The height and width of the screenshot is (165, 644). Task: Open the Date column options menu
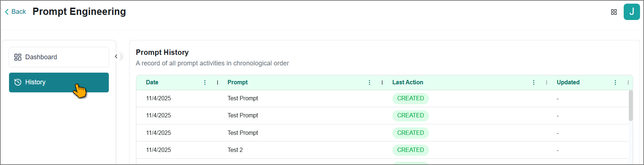205,82
